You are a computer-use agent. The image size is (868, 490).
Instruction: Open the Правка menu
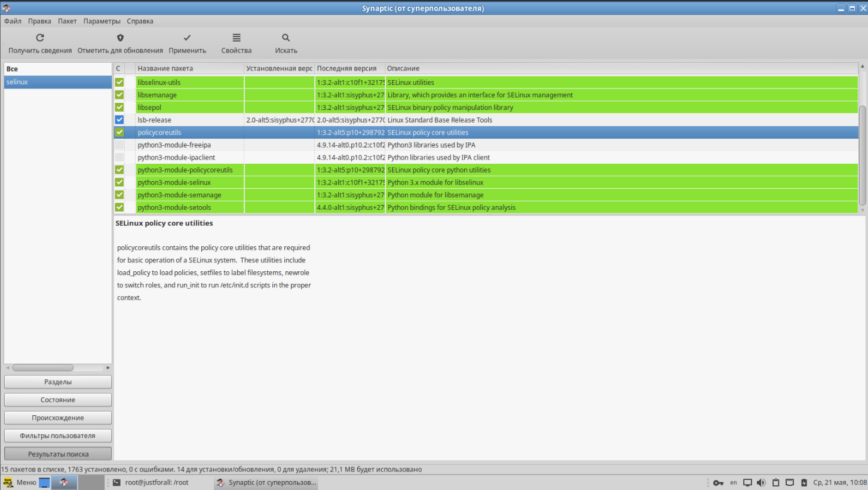click(39, 21)
